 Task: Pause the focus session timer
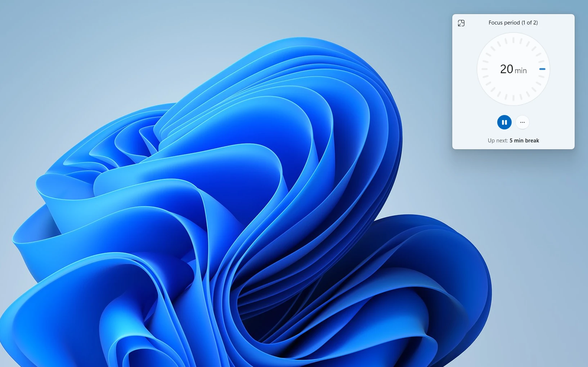pyautogui.click(x=504, y=122)
